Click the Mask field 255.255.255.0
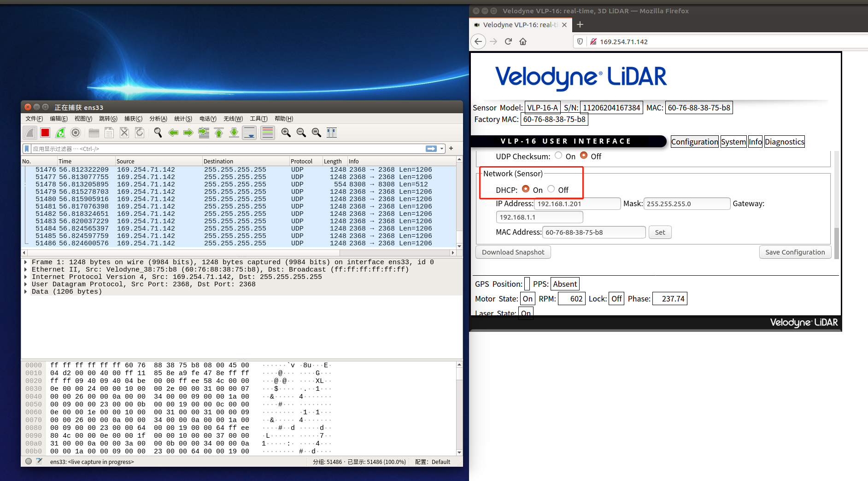Viewport: 868px width, 481px height. [686, 204]
